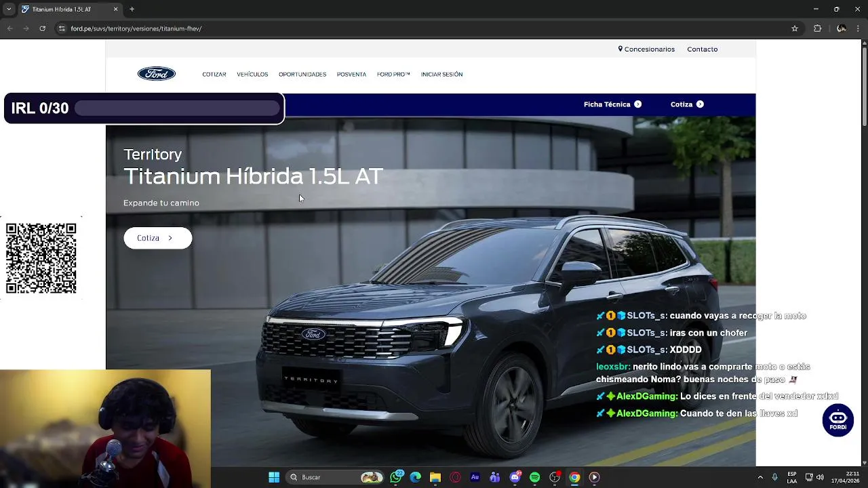Open Microsoft Teams from the taskbar
The image size is (868, 488).
(x=495, y=477)
